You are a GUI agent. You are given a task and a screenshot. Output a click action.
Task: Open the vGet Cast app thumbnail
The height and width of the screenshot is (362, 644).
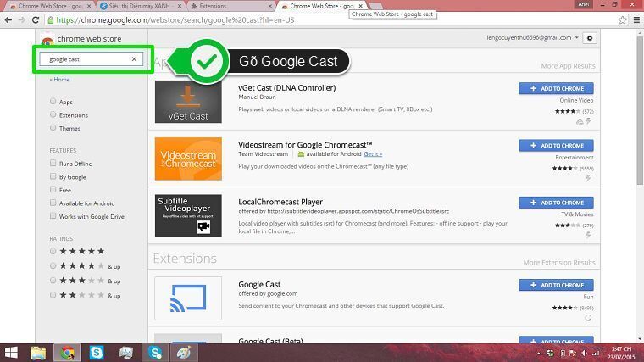[188, 102]
